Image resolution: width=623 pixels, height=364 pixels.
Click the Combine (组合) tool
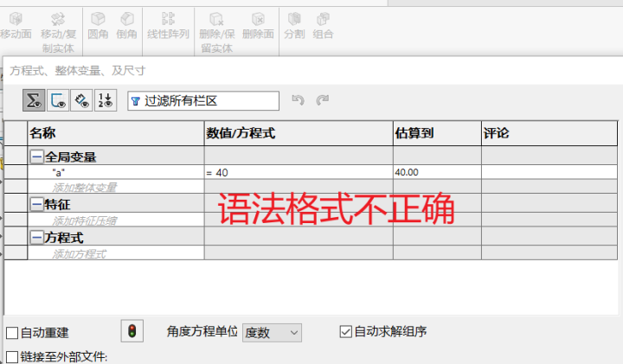point(323,26)
